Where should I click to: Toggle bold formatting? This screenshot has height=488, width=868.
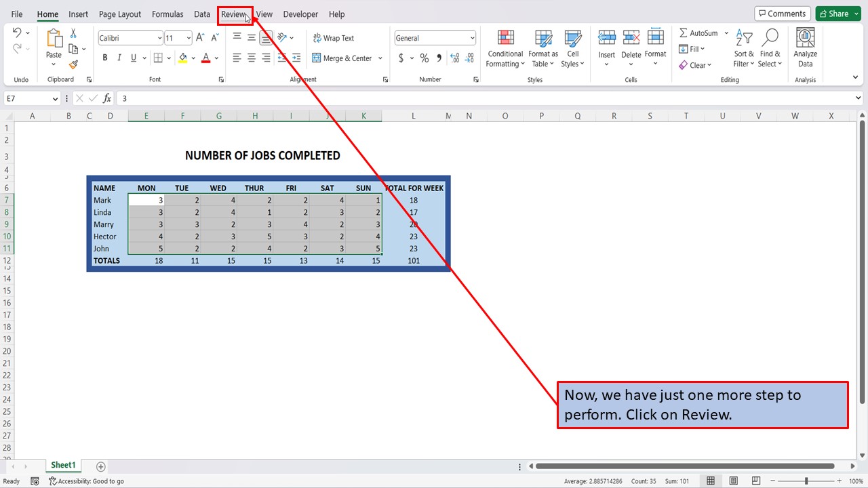(104, 58)
